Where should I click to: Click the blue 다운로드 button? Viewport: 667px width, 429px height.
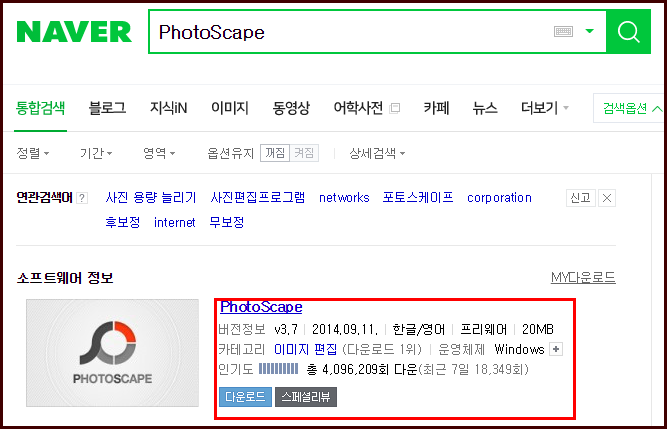(245, 397)
